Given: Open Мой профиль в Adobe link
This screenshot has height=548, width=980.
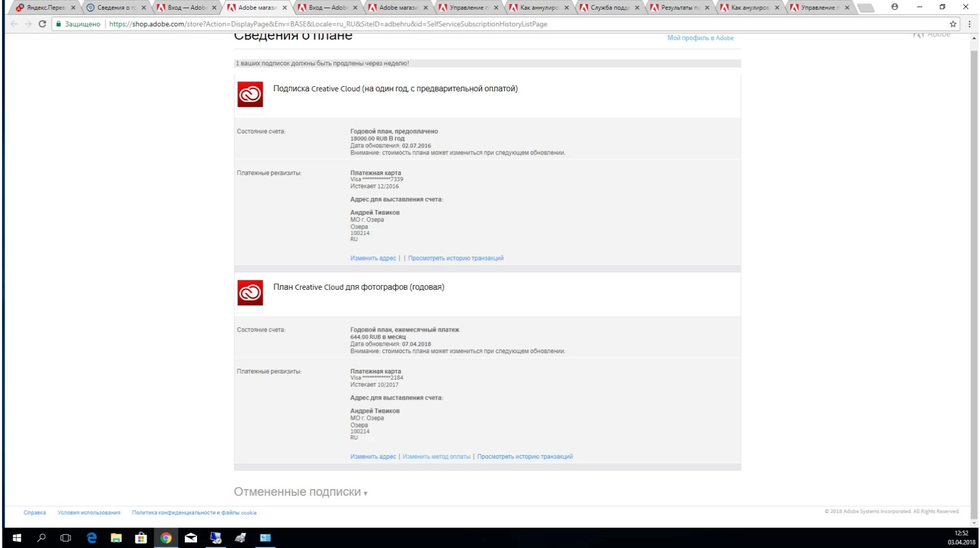Looking at the screenshot, I should click(700, 38).
